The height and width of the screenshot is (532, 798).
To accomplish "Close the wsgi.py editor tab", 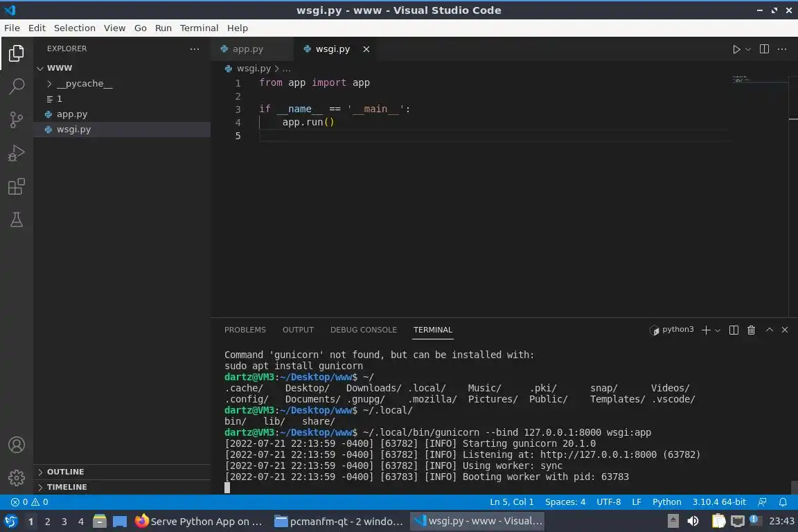I will (366, 49).
